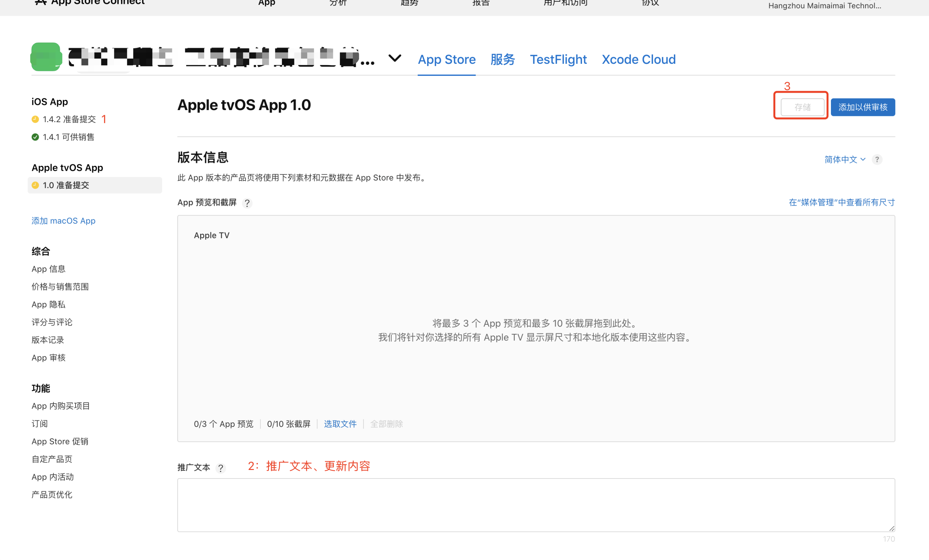The image size is (929, 560).
Task: Open the 用户和访问 top menu item
Action: 565,3
